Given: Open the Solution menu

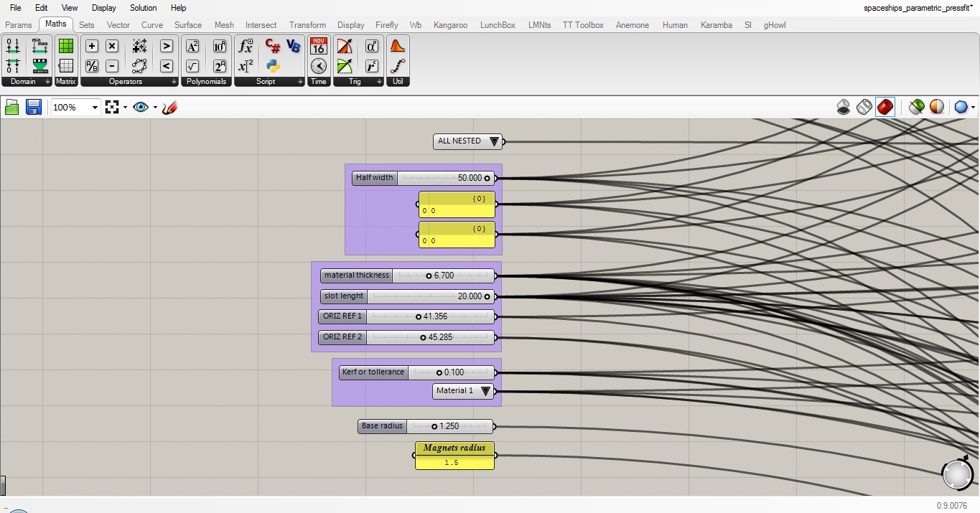Looking at the screenshot, I should 143,8.
